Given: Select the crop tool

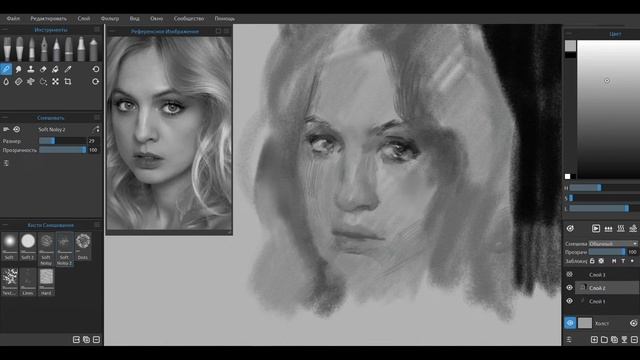Looking at the screenshot, I should pyautogui.click(x=68, y=82).
